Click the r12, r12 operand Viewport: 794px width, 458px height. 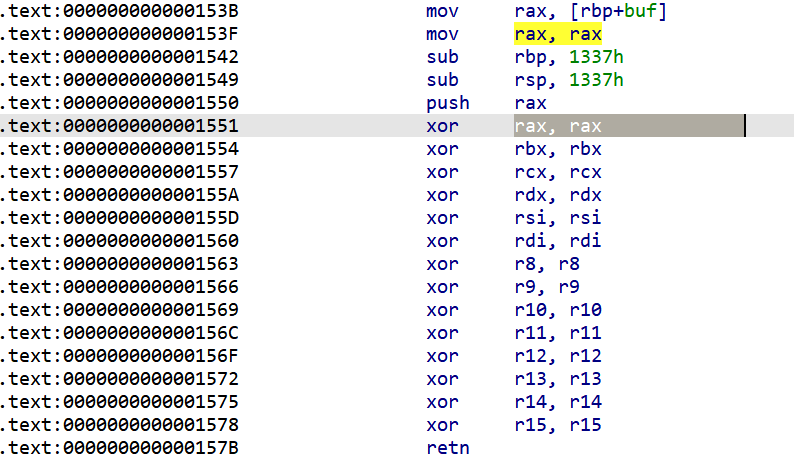coord(558,356)
